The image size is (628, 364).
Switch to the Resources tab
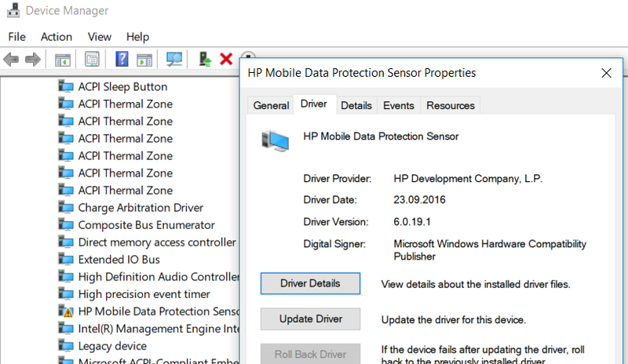coord(450,105)
